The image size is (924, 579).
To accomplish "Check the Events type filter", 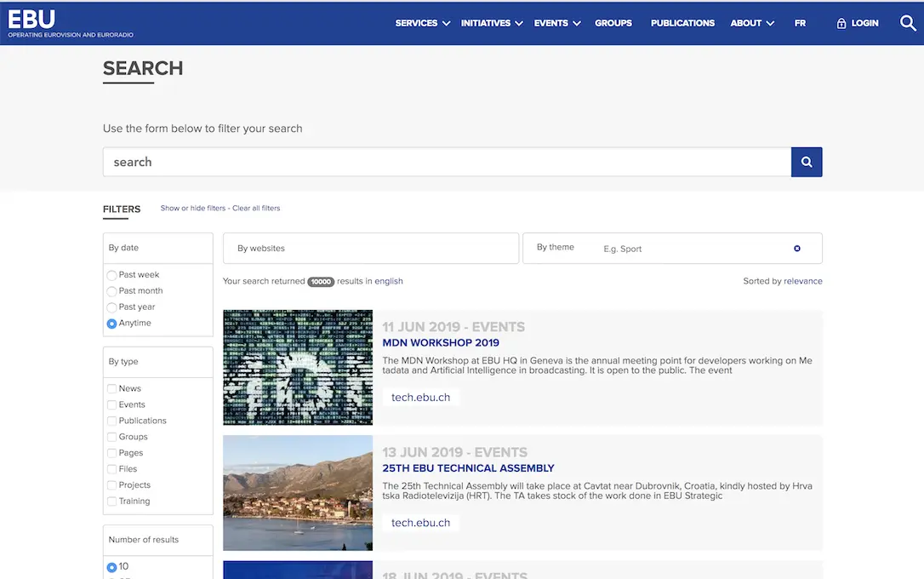I will pyautogui.click(x=111, y=404).
